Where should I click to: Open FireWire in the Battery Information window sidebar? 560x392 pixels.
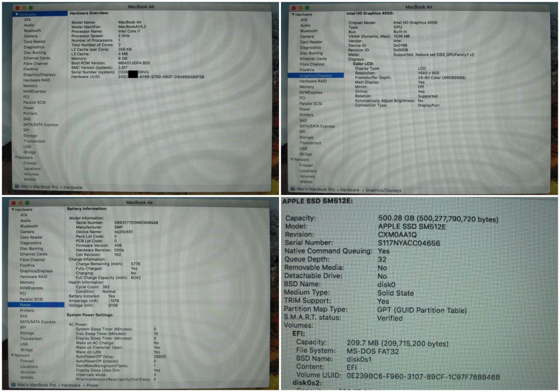pos(27,265)
